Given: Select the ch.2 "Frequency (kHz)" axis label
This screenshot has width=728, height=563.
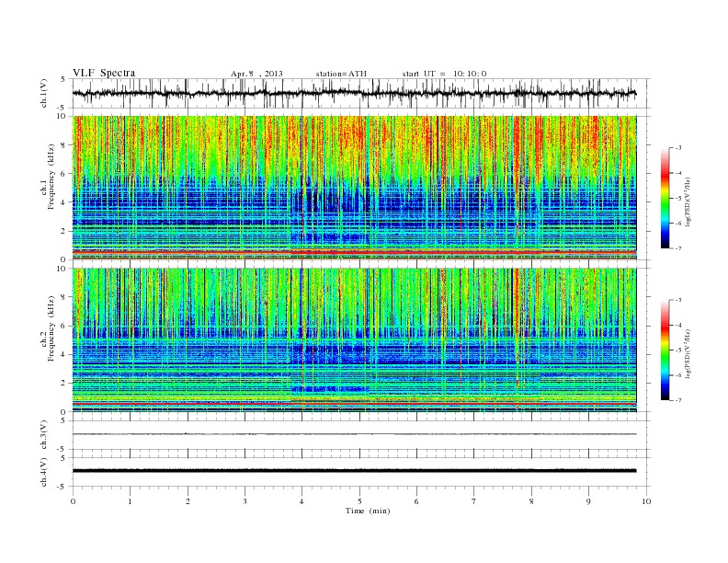Looking at the screenshot, I should 51,327.
